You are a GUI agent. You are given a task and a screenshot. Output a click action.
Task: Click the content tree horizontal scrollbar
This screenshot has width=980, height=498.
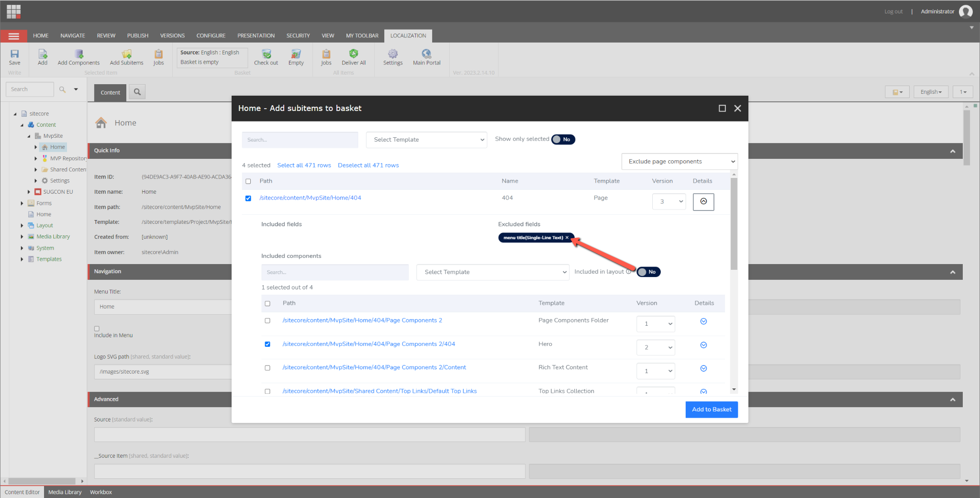click(42, 481)
